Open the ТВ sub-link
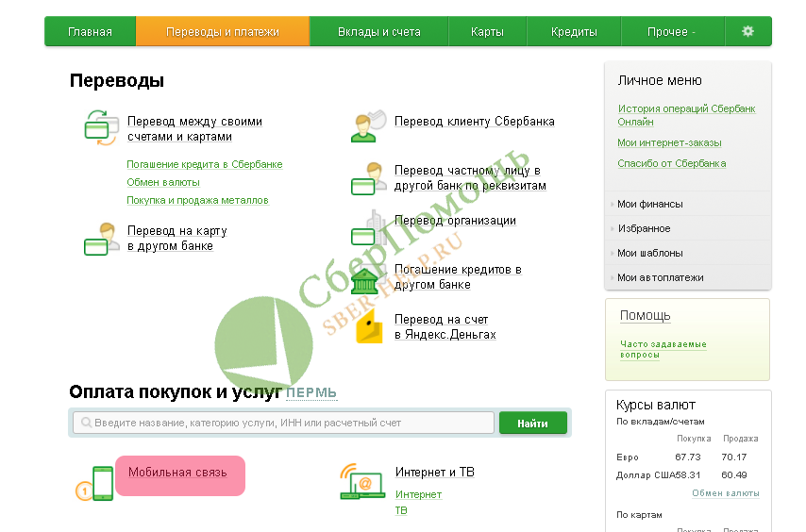 401,510
